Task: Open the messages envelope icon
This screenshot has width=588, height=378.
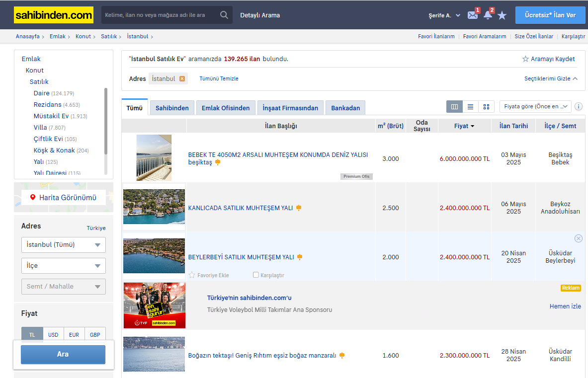Action: click(x=472, y=15)
